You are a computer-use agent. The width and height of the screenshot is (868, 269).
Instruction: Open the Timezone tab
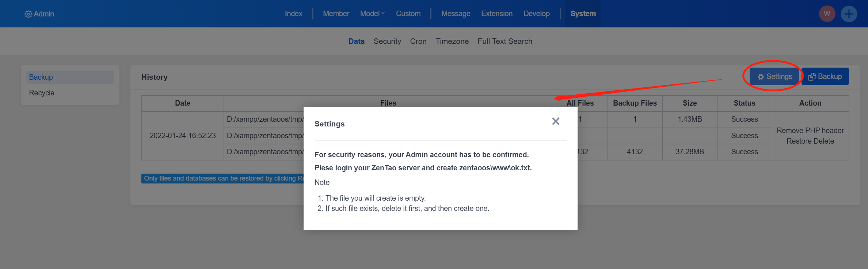click(x=452, y=41)
